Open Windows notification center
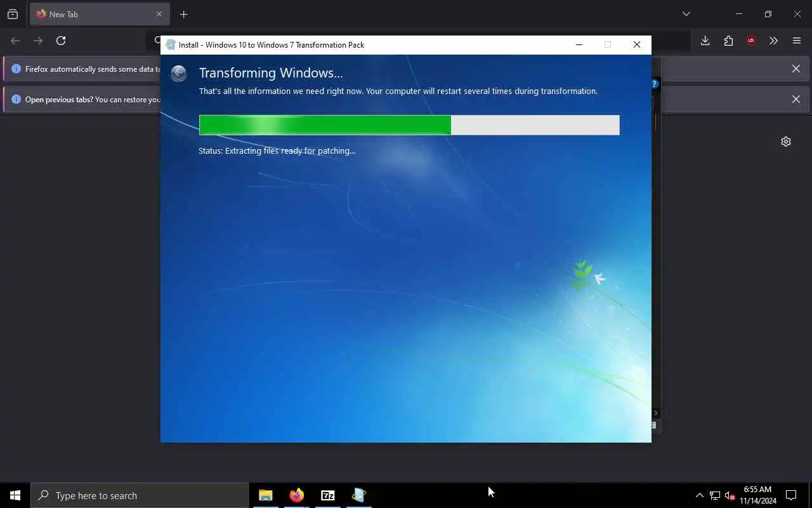 [x=791, y=495]
